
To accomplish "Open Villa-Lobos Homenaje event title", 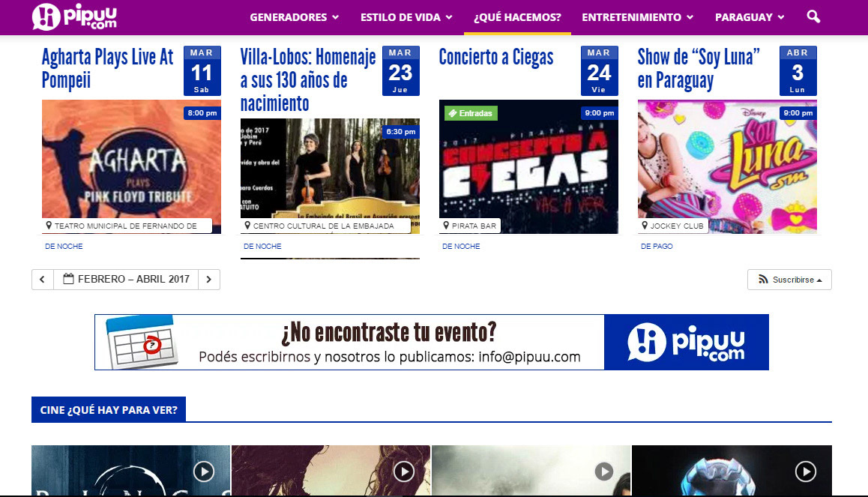I will (308, 80).
